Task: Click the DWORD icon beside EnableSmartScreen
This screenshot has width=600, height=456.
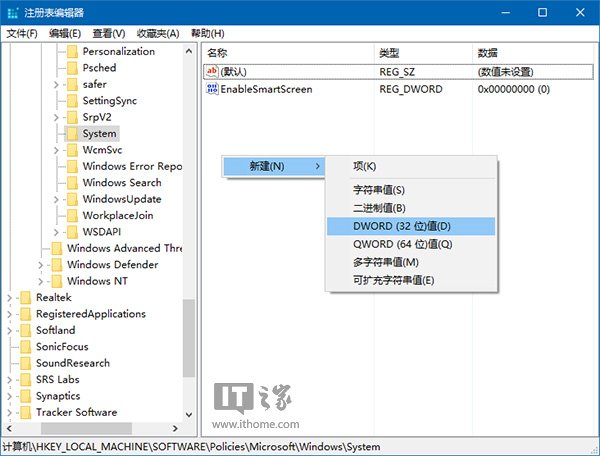Action: 212,89
